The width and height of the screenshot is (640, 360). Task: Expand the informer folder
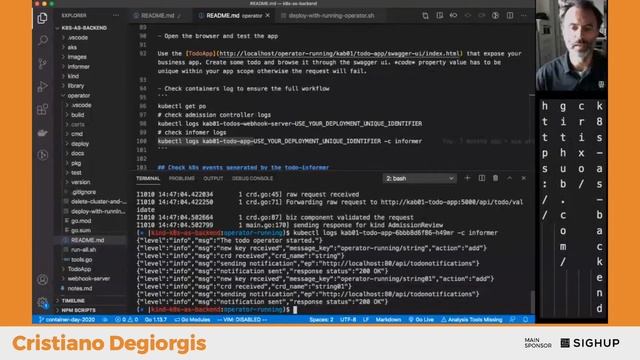click(78, 67)
